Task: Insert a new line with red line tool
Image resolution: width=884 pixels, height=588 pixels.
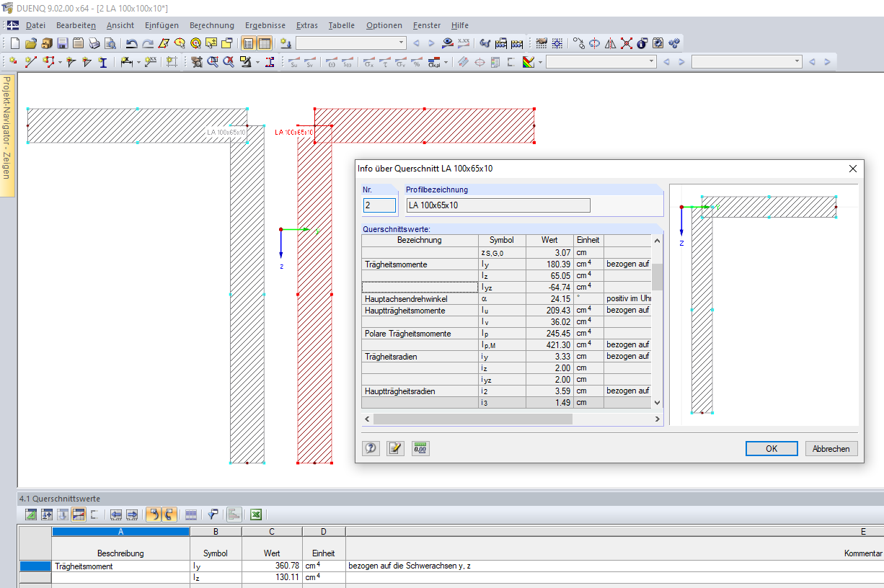Action: click(x=30, y=62)
